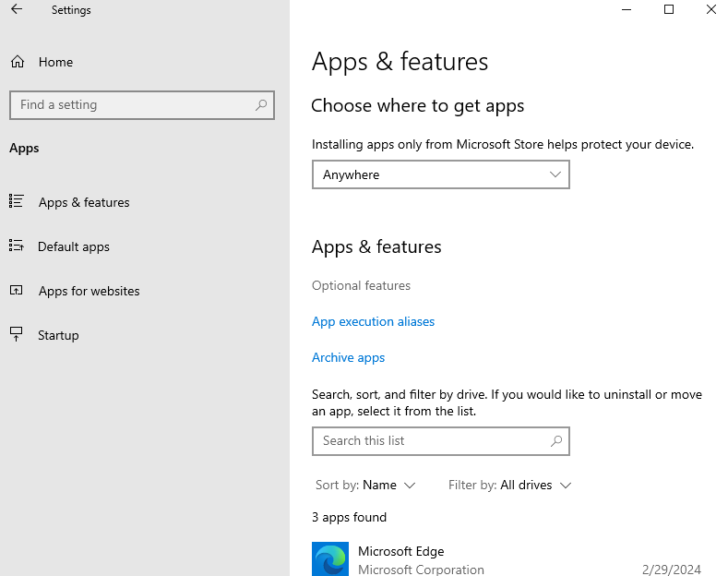The height and width of the screenshot is (576, 728).
Task: Select the Microsoft Edge app entry
Action: pyautogui.click(x=507, y=558)
